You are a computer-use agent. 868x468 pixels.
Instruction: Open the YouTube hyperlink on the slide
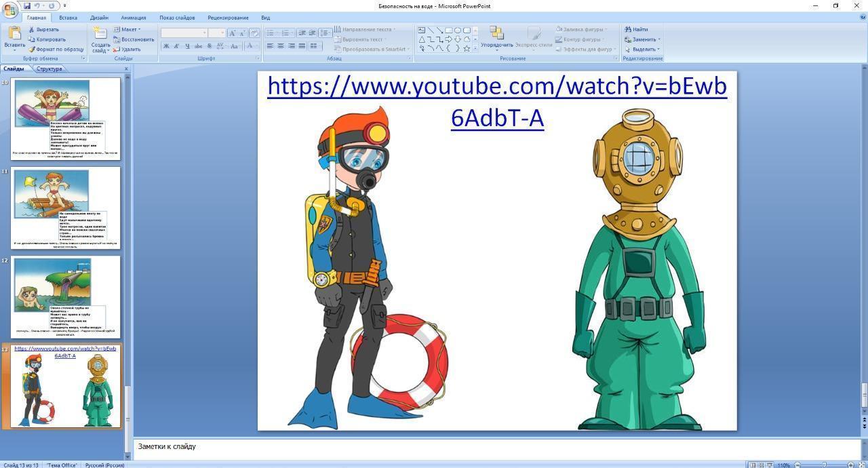[x=496, y=87]
